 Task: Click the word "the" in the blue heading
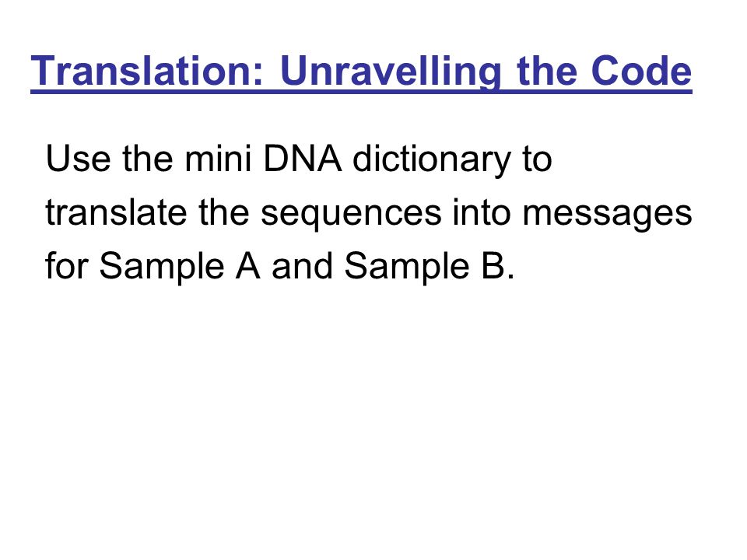pos(547,71)
